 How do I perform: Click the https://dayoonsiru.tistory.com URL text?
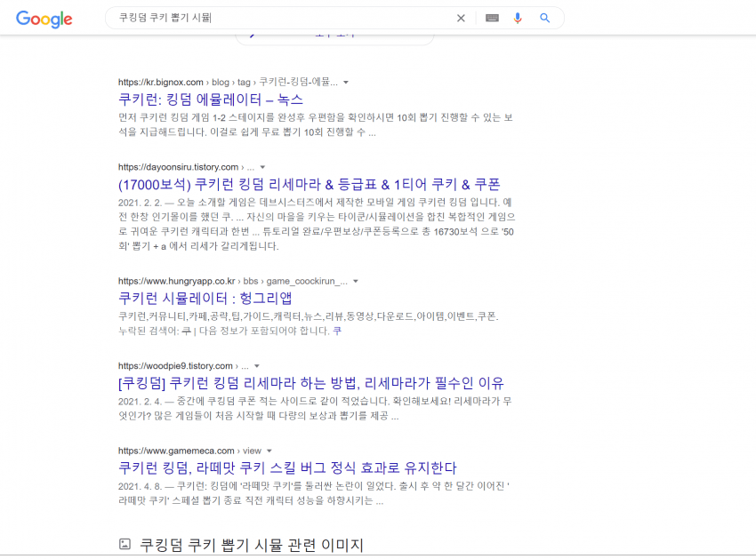tap(186, 167)
